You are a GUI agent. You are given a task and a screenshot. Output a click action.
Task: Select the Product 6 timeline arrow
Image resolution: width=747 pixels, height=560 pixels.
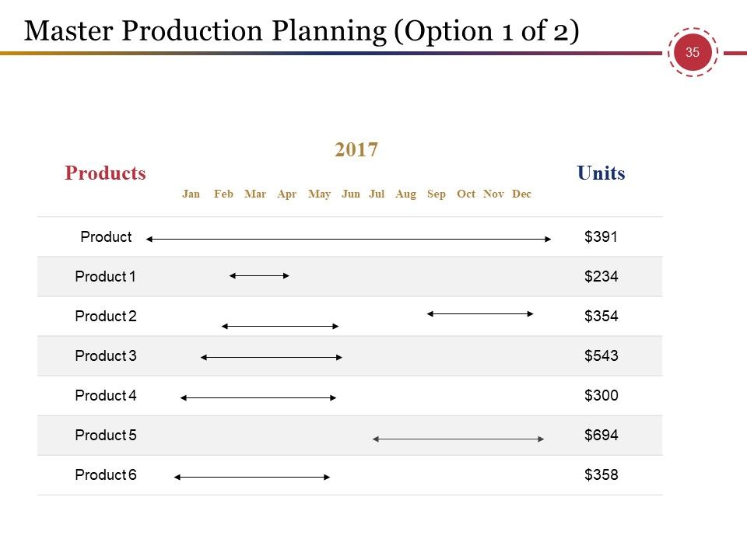[252, 477]
